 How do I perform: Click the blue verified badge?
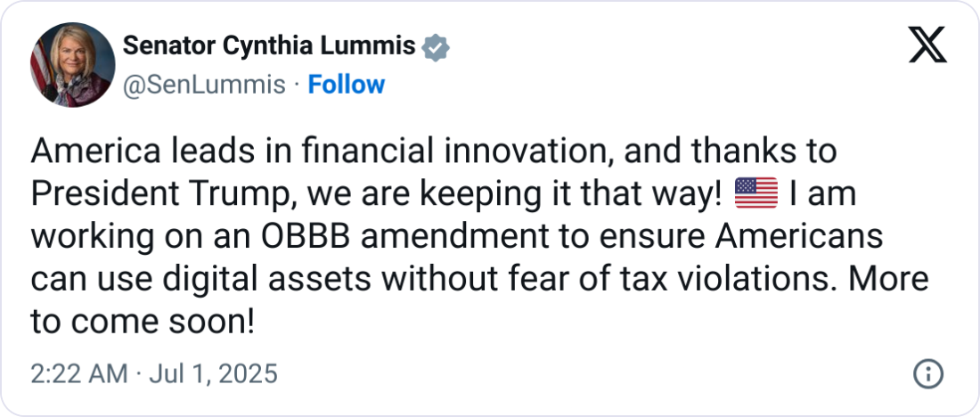point(435,46)
